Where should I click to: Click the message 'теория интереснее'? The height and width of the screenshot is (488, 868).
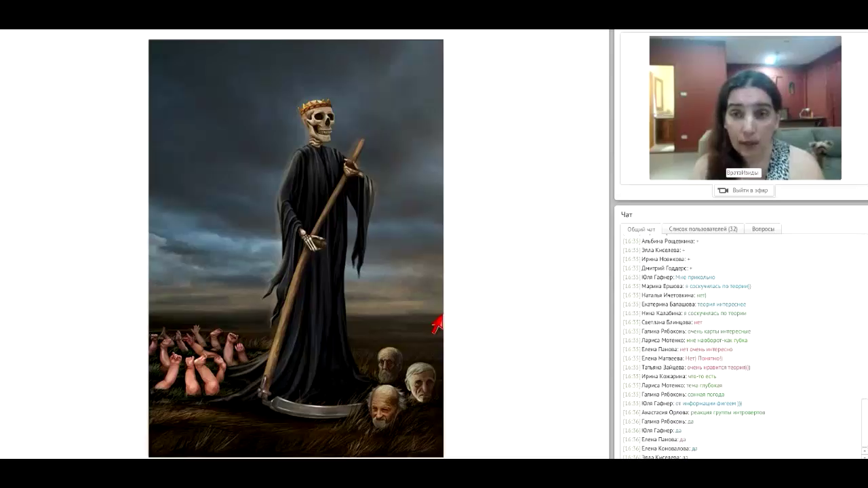click(x=722, y=304)
